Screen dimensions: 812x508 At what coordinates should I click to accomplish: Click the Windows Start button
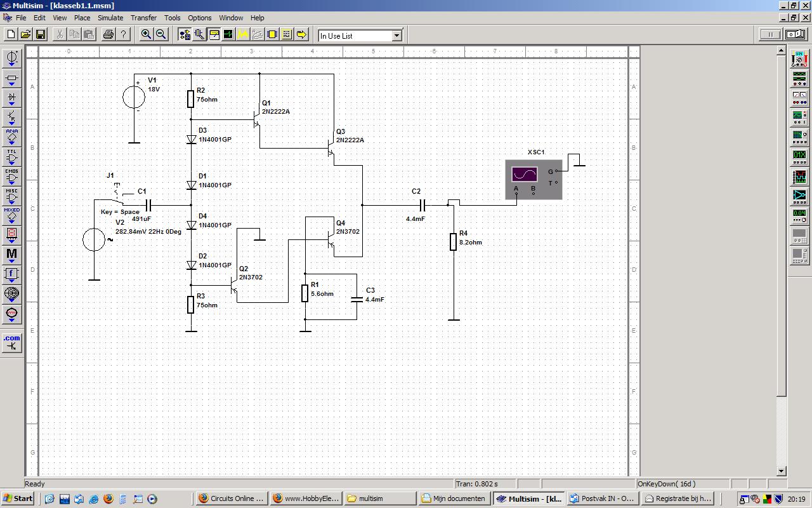pyautogui.click(x=18, y=498)
